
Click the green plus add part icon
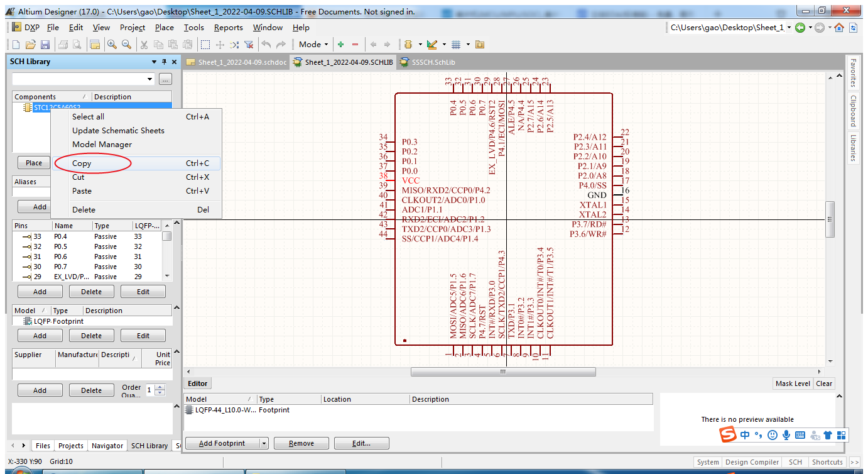coord(340,45)
